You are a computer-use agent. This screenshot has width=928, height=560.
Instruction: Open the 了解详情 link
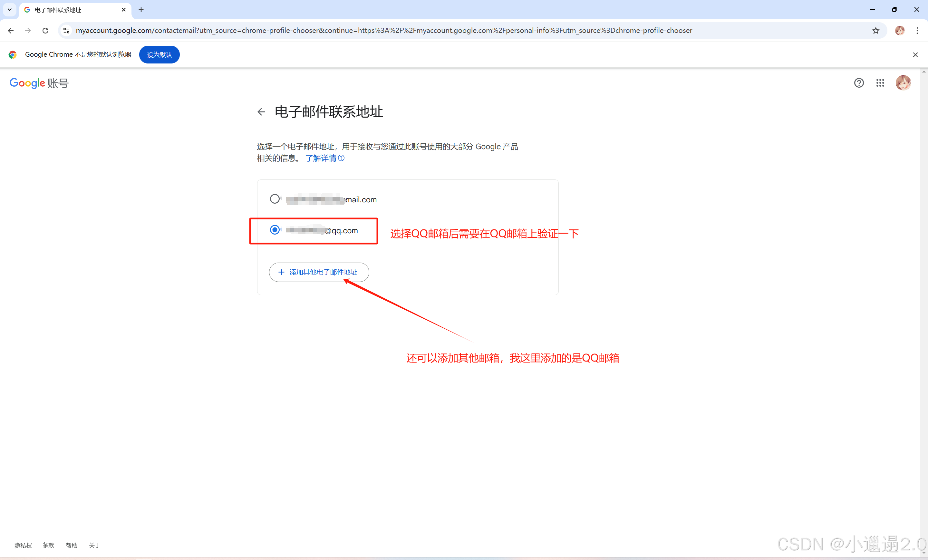pyautogui.click(x=321, y=158)
